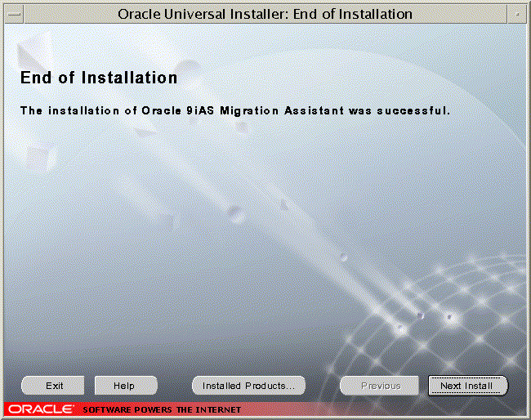The width and height of the screenshot is (531, 420).
Task: Start another install with Next Install
Action: pos(468,386)
